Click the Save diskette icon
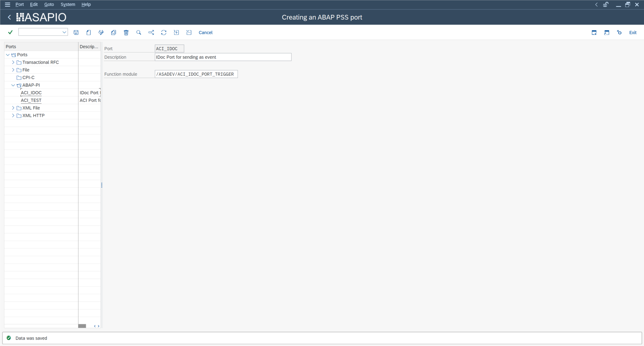The height and width of the screenshot is (346, 644). coord(76,33)
